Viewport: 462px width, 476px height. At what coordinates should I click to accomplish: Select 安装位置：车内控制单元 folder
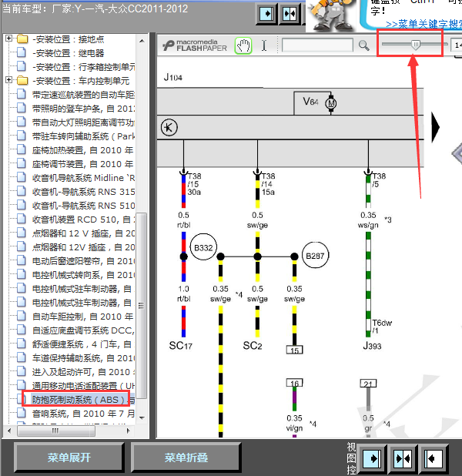(81, 81)
